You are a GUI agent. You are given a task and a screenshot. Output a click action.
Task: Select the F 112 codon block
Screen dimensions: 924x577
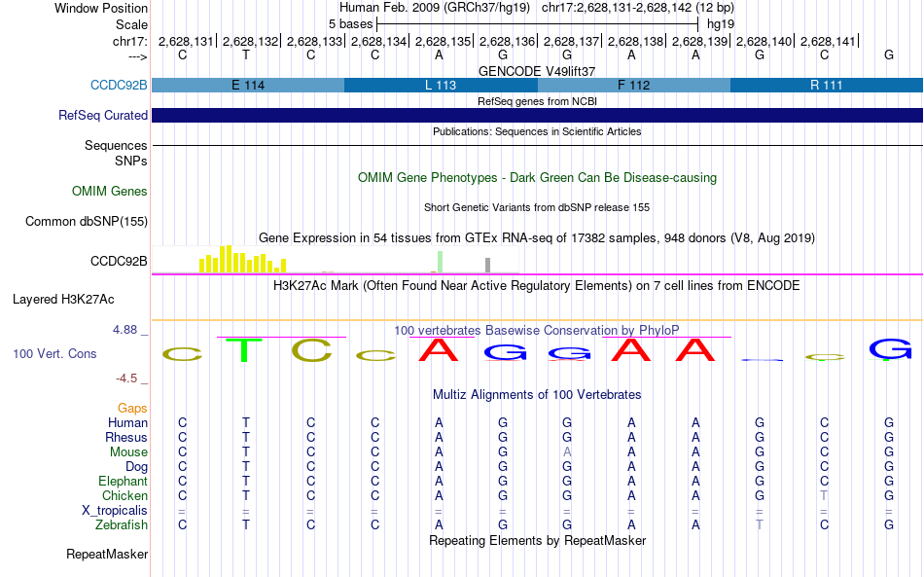(633, 85)
